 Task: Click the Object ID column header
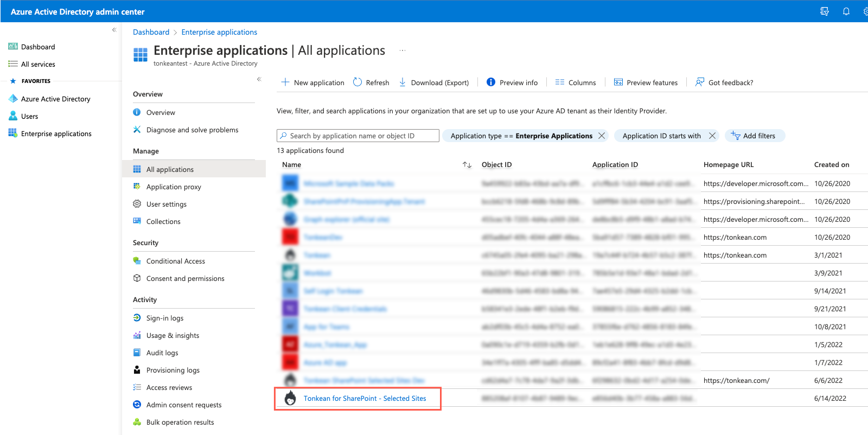click(x=496, y=165)
